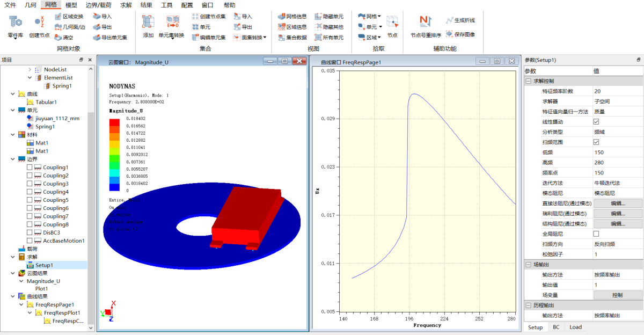Viewport: 644px width, 335px height.
Task: Open 网格信息 mesh information
Action: [x=292, y=17]
